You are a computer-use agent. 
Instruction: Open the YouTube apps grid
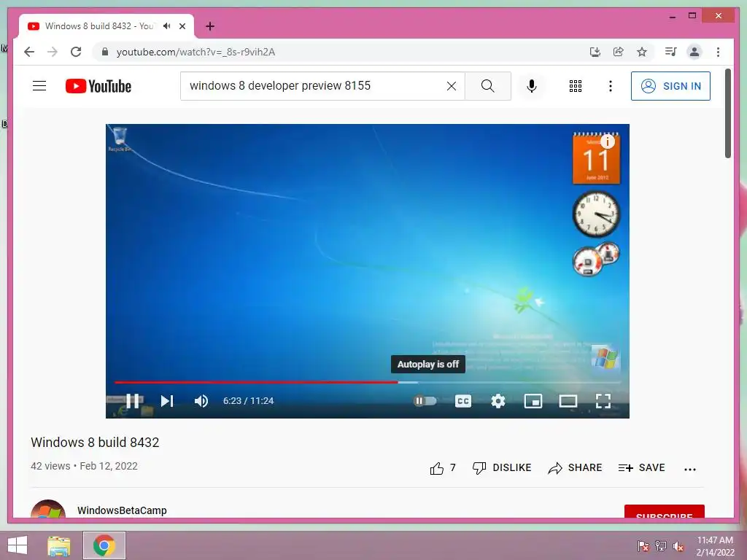[576, 86]
